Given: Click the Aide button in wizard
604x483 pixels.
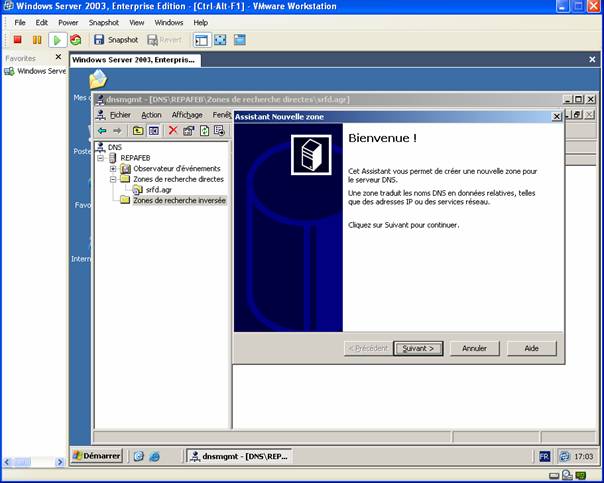Looking at the screenshot, I should click(x=532, y=348).
